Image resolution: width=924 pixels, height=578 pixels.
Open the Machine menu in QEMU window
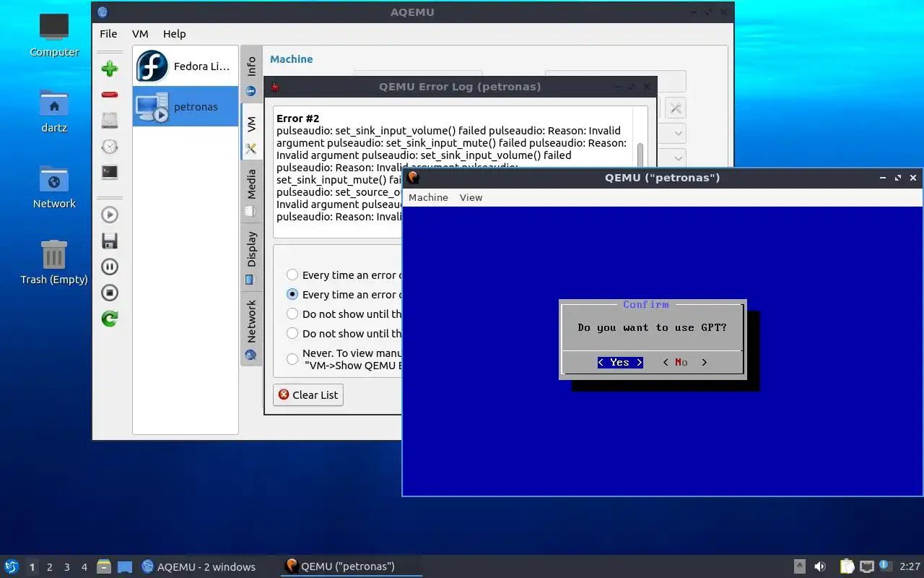428,197
